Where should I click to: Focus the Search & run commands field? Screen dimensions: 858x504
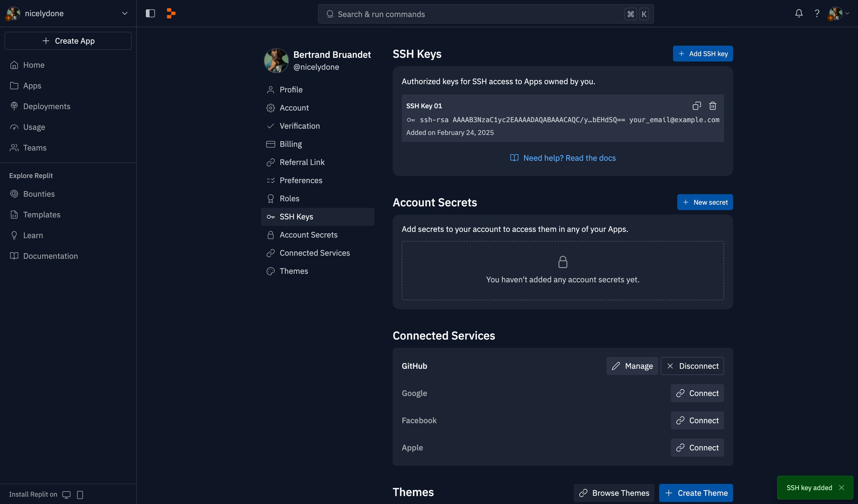point(486,14)
